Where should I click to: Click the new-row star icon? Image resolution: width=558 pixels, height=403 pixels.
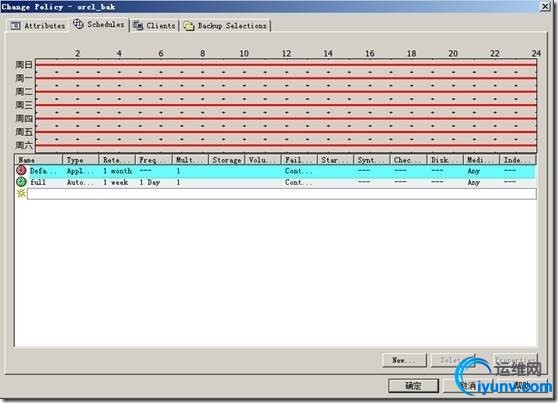tap(21, 194)
